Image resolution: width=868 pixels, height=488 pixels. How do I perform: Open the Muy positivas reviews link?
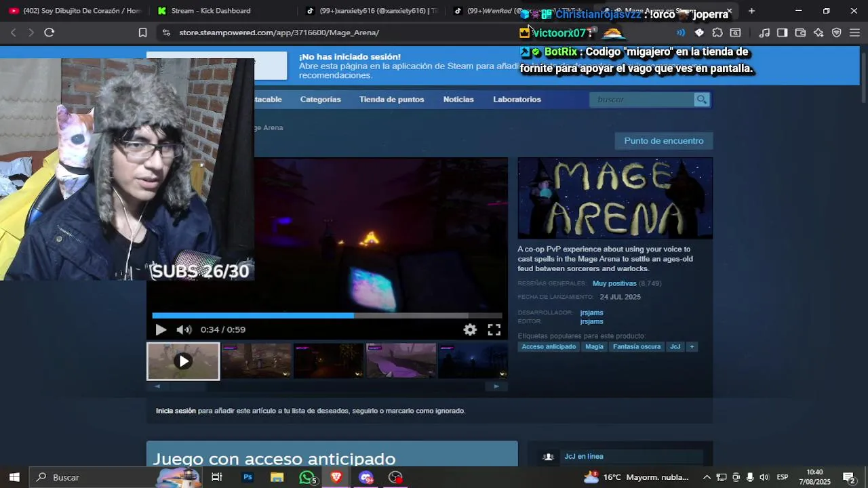[614, 283]
